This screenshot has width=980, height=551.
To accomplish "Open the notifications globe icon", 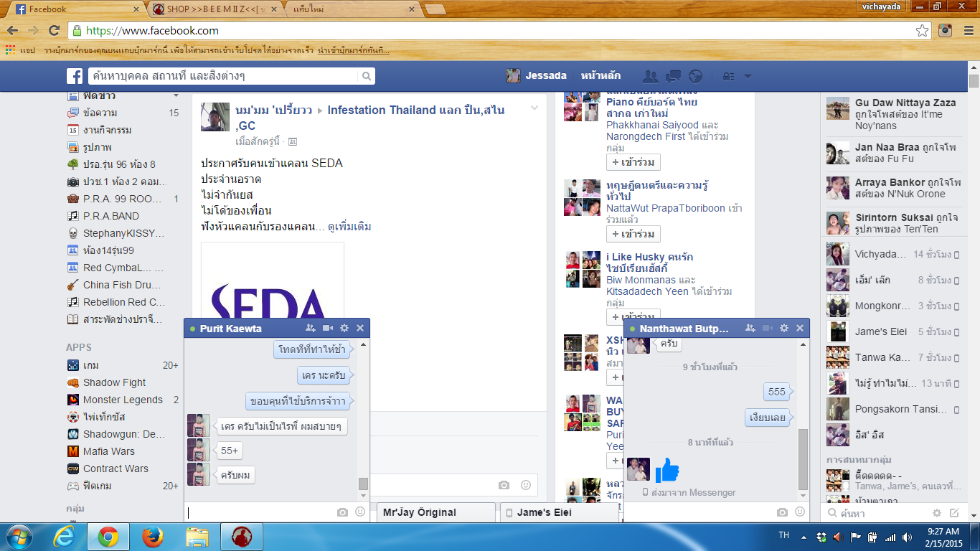I will 694,76.
